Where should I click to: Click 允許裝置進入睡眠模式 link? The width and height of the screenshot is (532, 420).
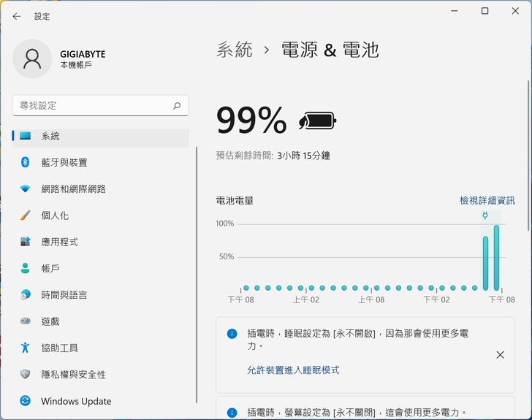pos(293,370)
